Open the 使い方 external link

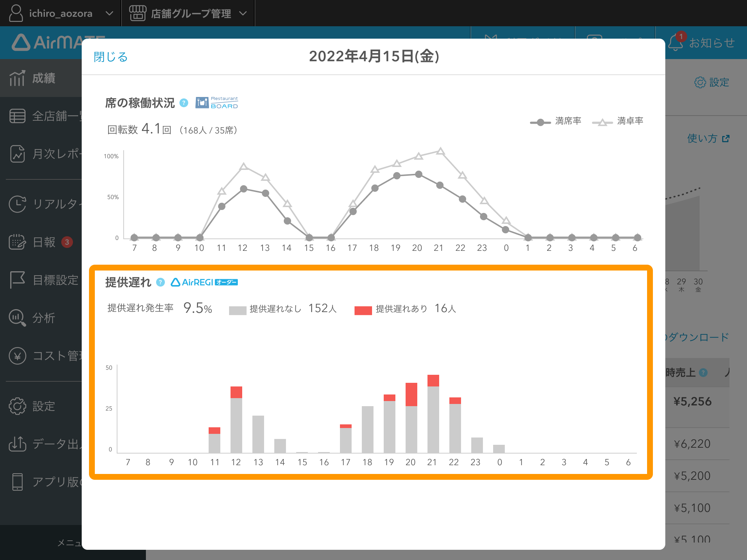708,139
